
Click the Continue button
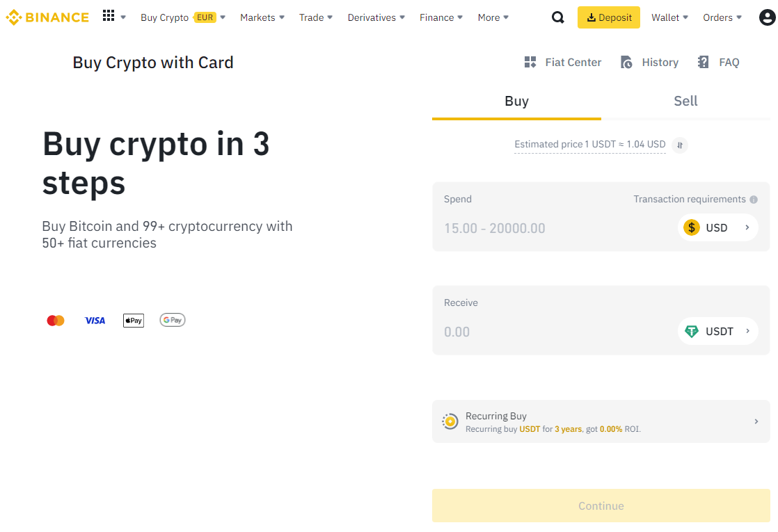point(601,506)
